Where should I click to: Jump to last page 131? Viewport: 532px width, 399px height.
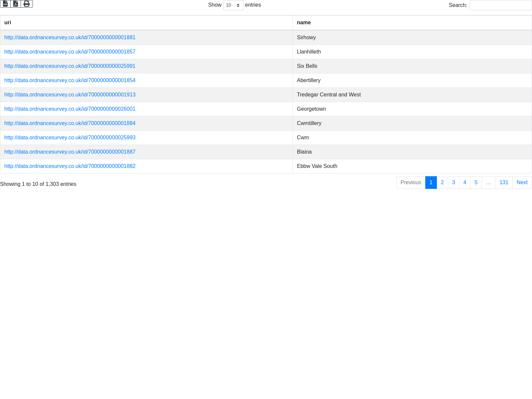504,183
